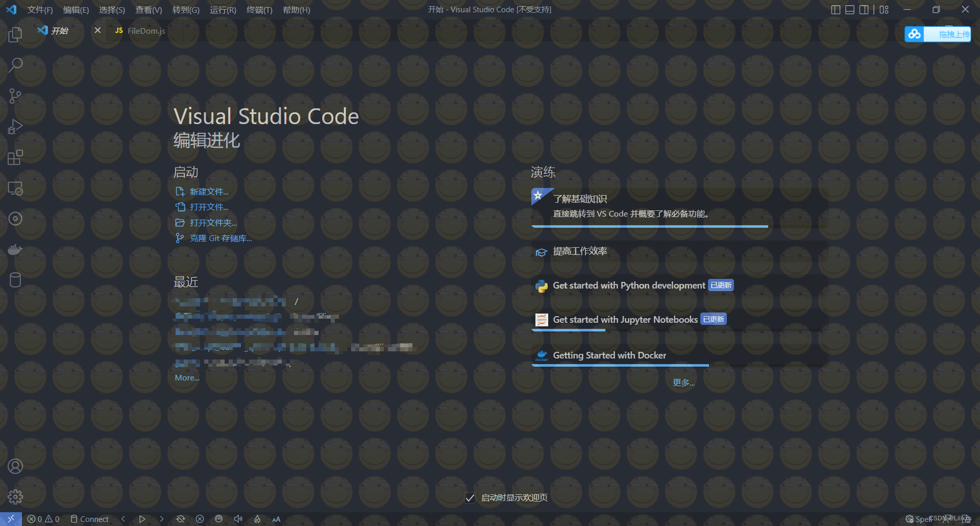Expand recent files with More... link
980x526 pixels.
coord(186,377)
